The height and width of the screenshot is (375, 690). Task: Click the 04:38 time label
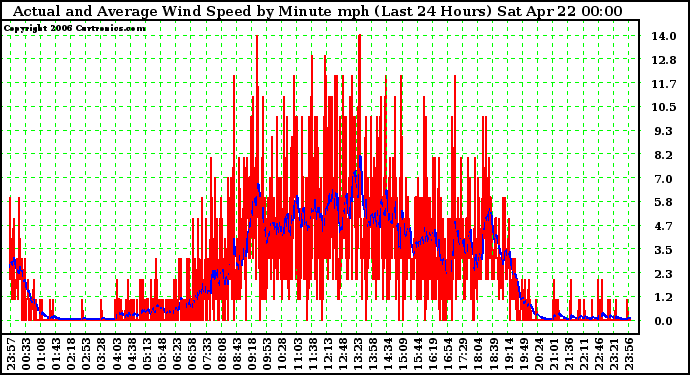click(132, 353)
